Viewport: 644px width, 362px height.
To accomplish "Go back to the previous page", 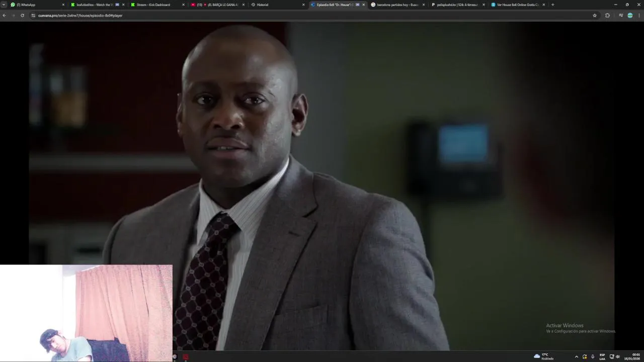I will click(x=4, y=16).
